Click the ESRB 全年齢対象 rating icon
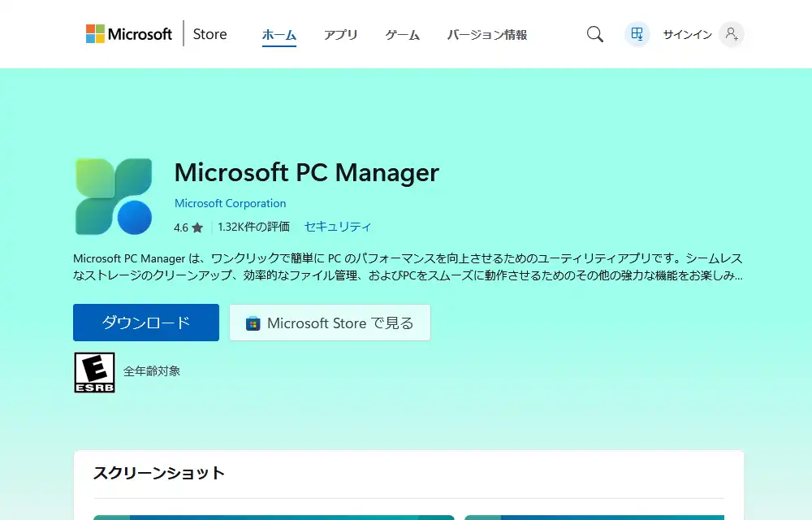 (x=94, y=371)
